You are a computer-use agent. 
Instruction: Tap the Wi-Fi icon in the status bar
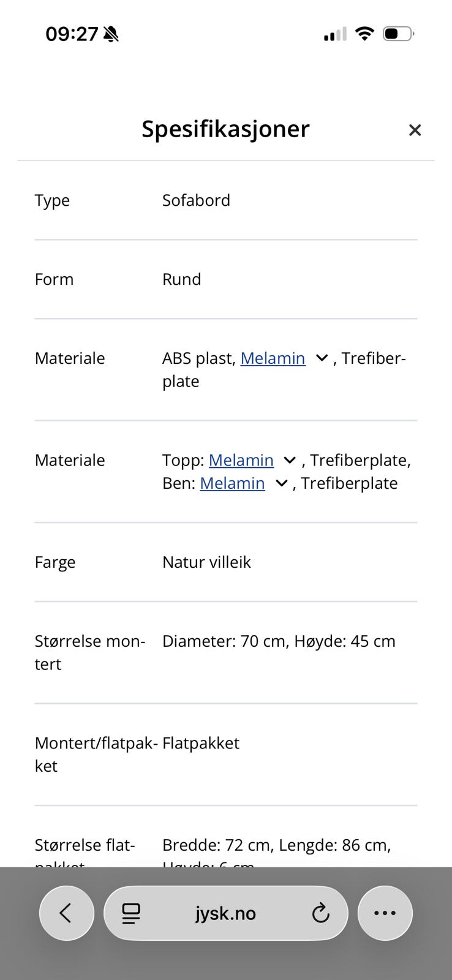[364, 34]
